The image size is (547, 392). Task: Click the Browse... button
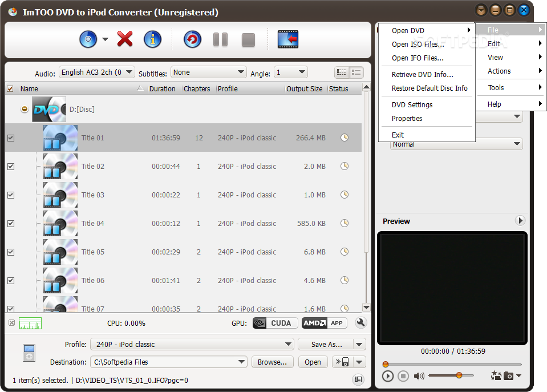(273, 362)
